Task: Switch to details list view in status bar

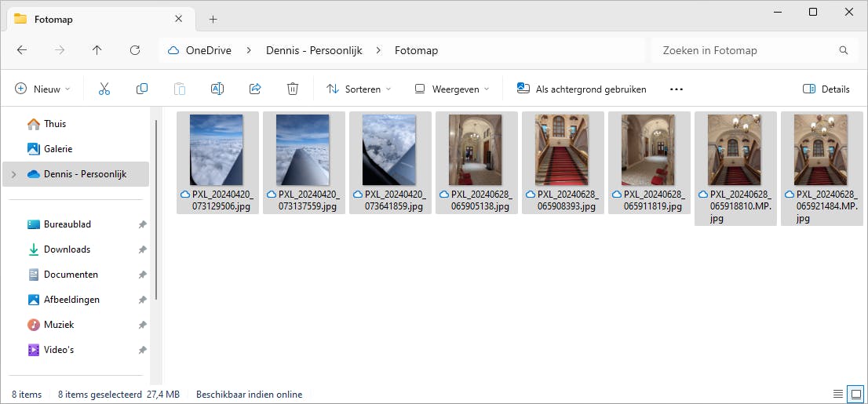Action: tap(838, 394)
